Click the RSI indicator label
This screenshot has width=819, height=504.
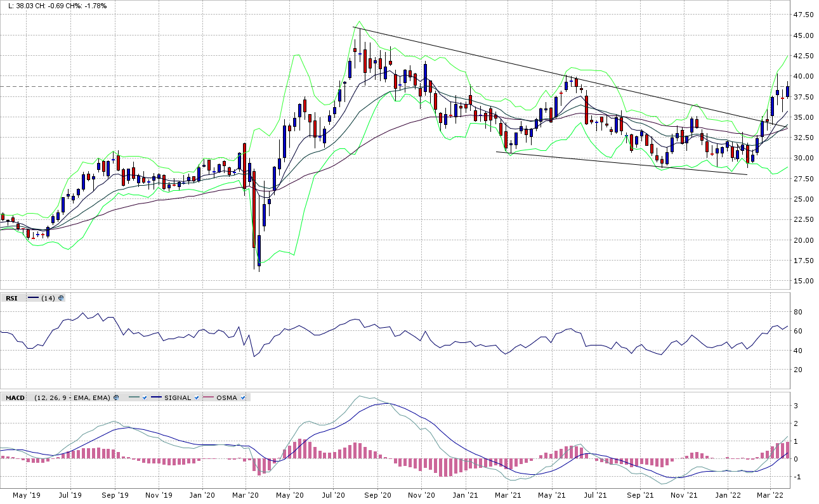11,298
